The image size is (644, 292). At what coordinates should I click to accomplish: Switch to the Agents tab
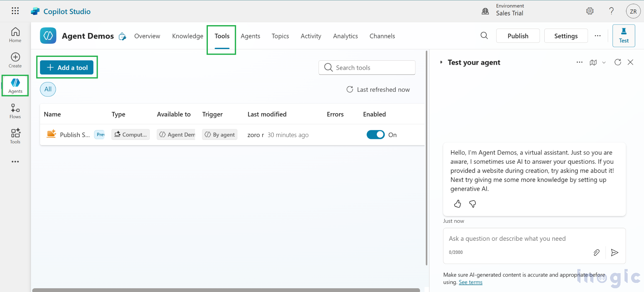pos(250,36)
